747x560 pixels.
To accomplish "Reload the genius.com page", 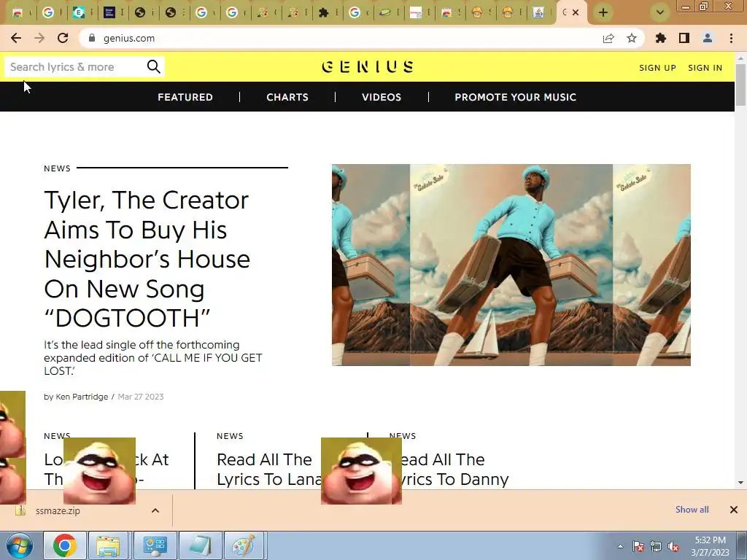I will 63,38.
